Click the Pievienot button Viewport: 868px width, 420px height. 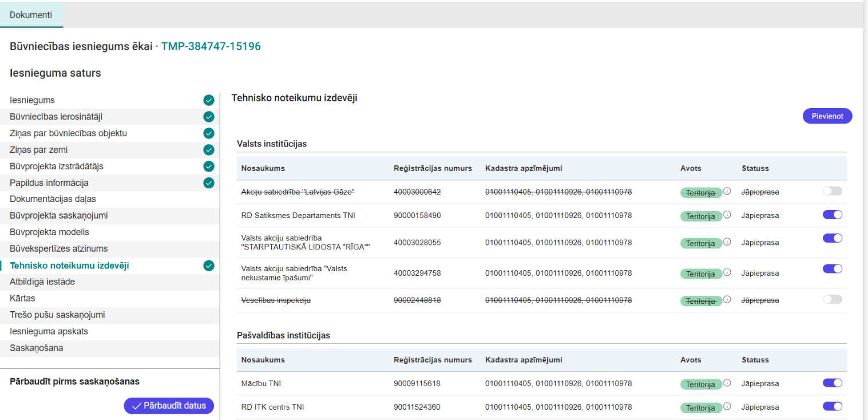coord(827,116)
